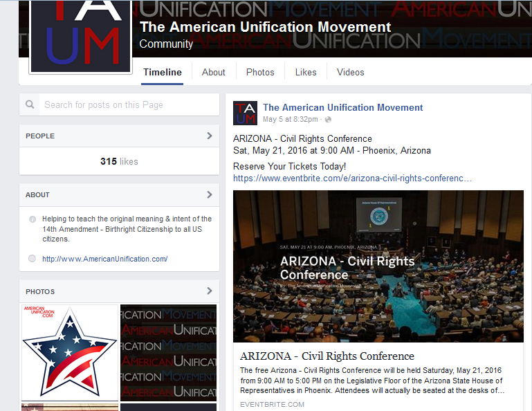Click the search magnifier icon
Screen dimensions: 532x411
point(30,104)
